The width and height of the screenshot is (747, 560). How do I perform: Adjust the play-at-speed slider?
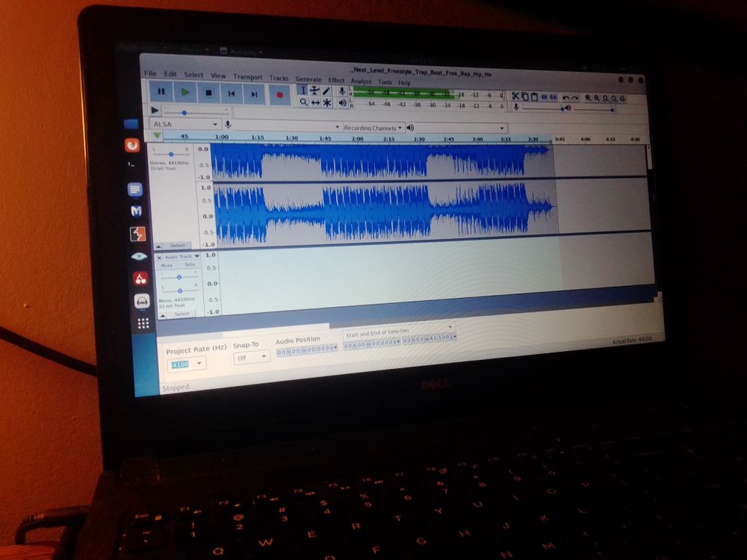(x=196, y=113)
